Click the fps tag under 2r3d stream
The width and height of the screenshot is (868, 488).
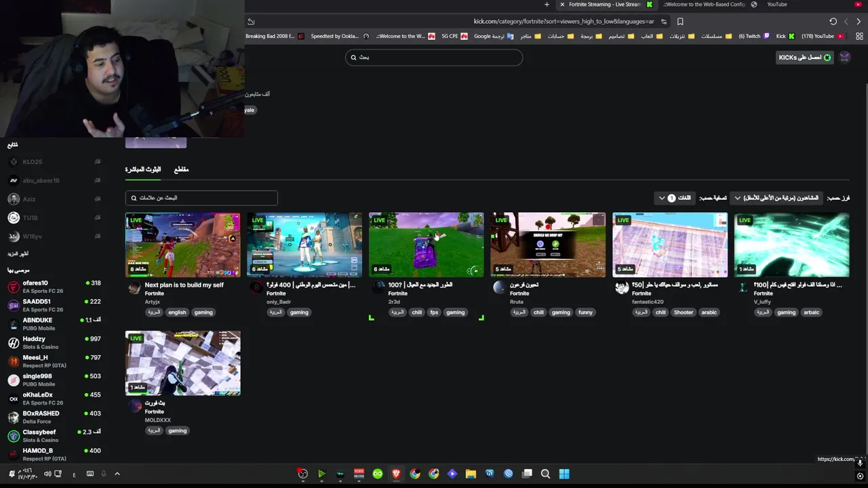(434, 312)
